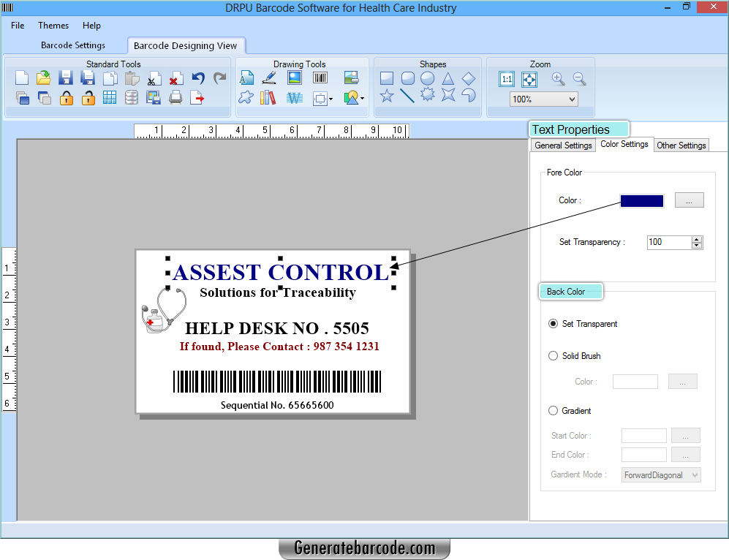
Task: Select the Text drawing tool
Action: (x=247, y=77)
